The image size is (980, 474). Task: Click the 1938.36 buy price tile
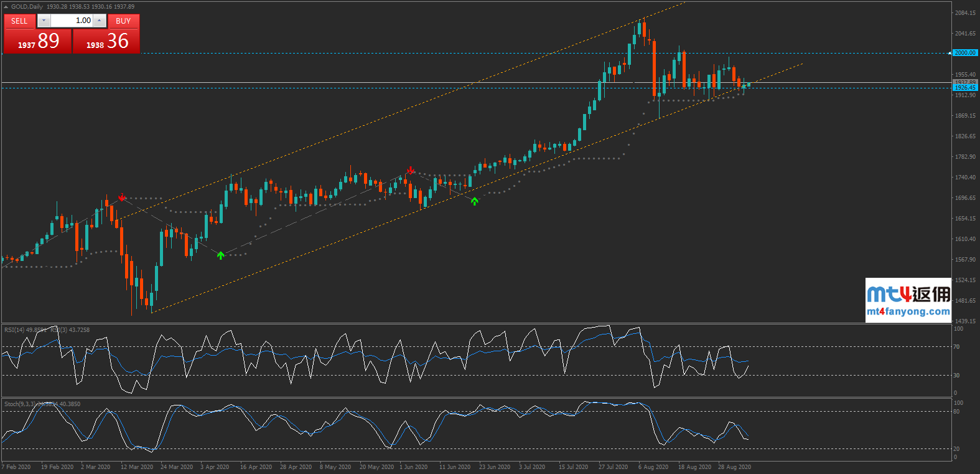(106, 41)
